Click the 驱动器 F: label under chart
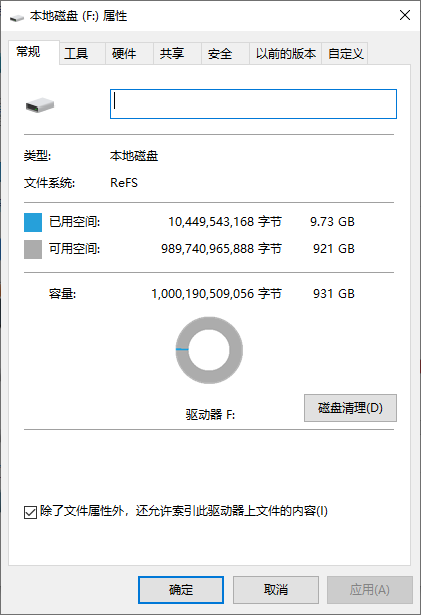 tap(210, 414)
